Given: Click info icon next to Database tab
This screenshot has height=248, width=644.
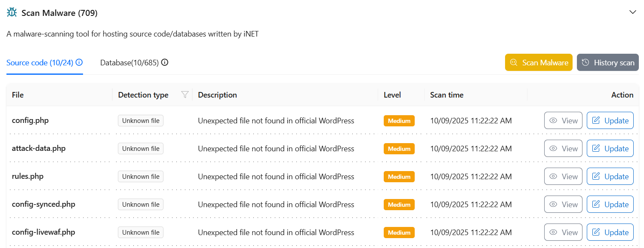Looking at the screenshot, I should coord(165,62).
